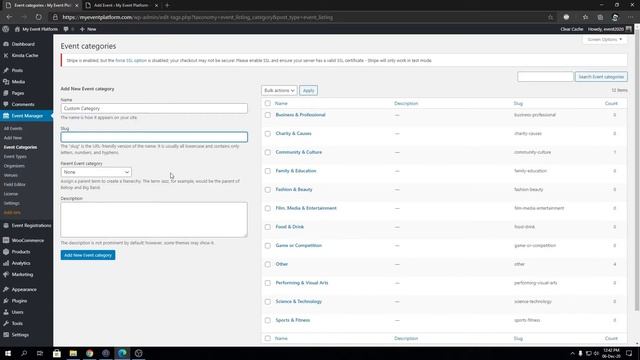Open Field Editor submenu item

pyautogui.click(x=15, y=185)
